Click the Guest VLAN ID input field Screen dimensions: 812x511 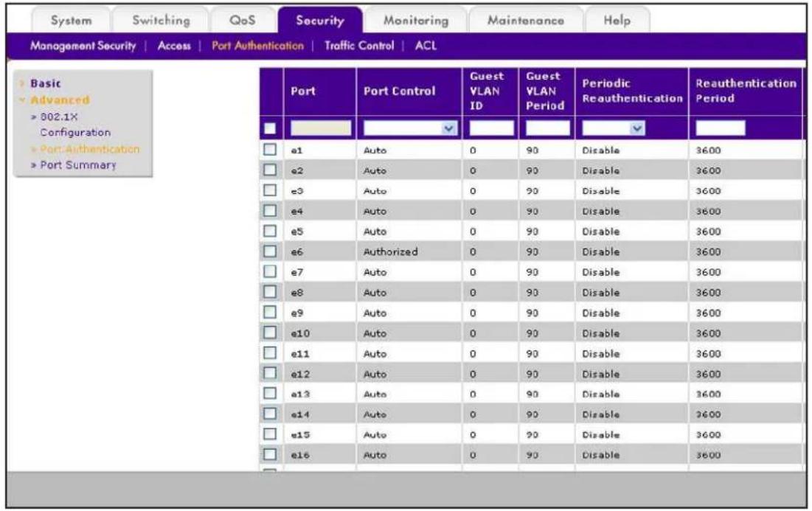click(x=491, y=128)
